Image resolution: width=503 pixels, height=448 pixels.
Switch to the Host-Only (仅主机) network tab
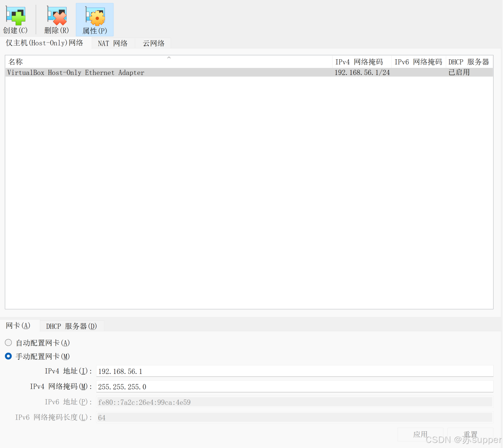tap(45, 43)
